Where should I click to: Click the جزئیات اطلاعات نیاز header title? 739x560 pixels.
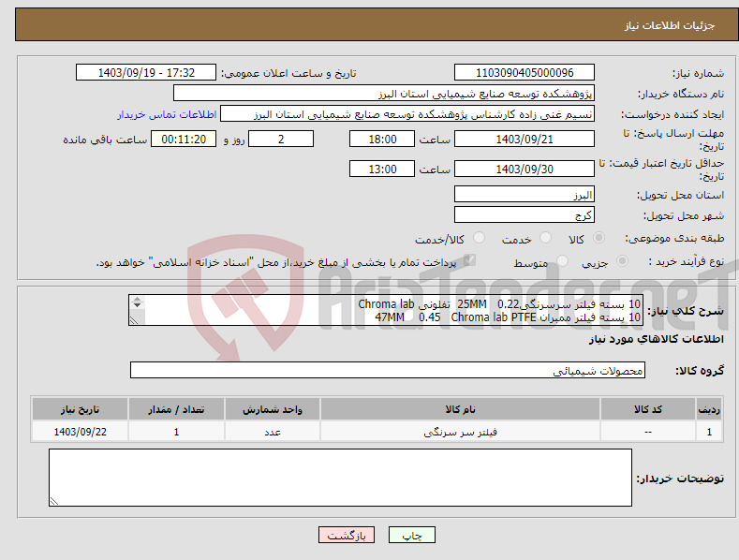670,25
